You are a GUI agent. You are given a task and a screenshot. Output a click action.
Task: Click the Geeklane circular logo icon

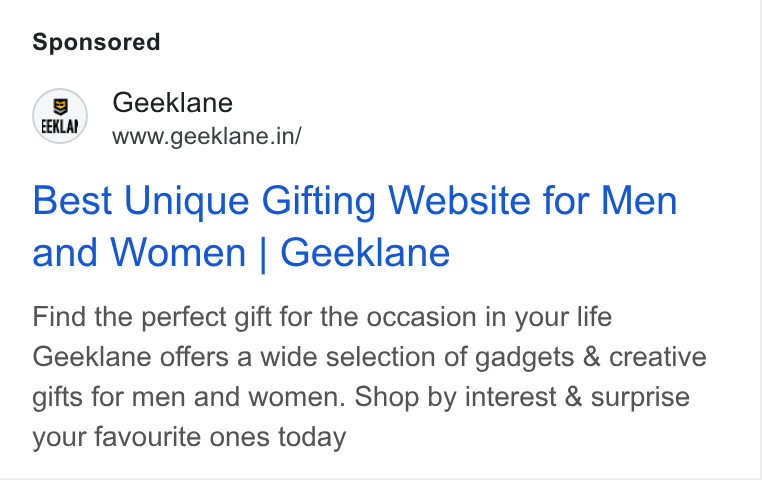[60, 116]
